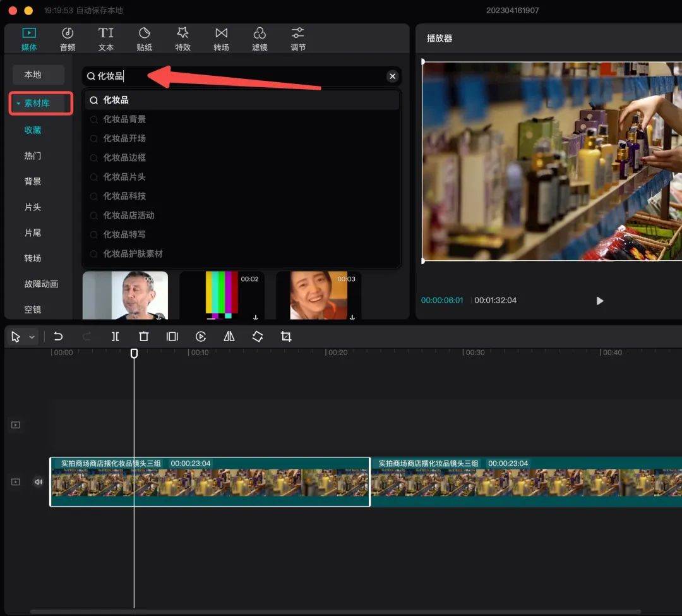Select the 本地 local media button
Viewport: 682px width, 616px height.
coord(39,75)
